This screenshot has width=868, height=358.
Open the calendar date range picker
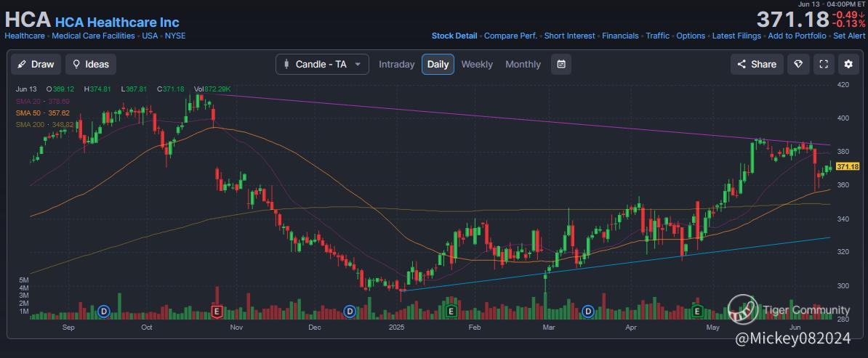click(560, 64)
